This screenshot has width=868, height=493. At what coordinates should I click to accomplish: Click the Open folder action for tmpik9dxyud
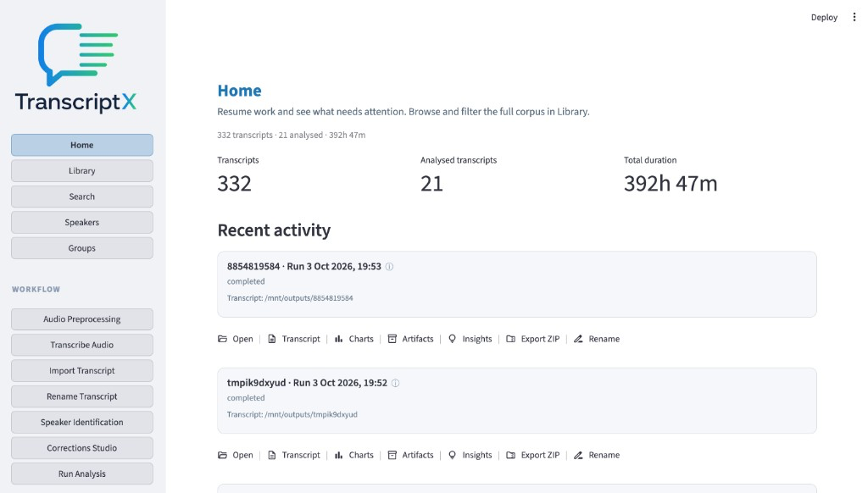[x=236, y=455]
